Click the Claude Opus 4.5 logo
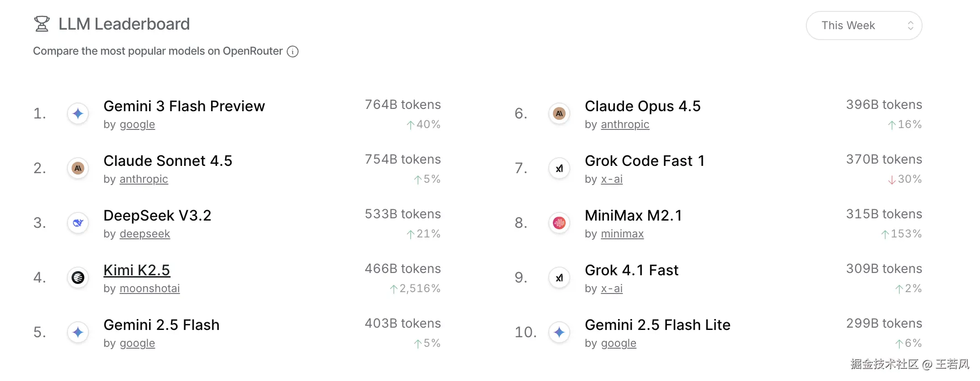Viewport: 980px width, 381px height. point(559,113)
